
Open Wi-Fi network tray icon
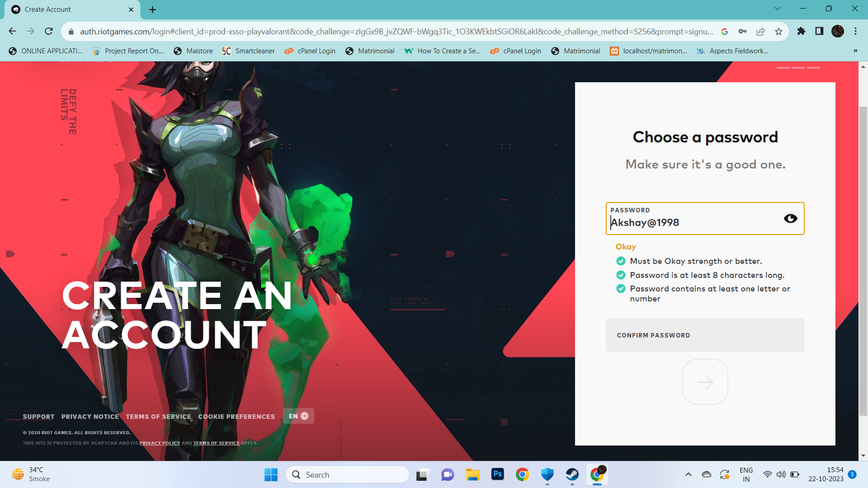[x=767, y=474]
